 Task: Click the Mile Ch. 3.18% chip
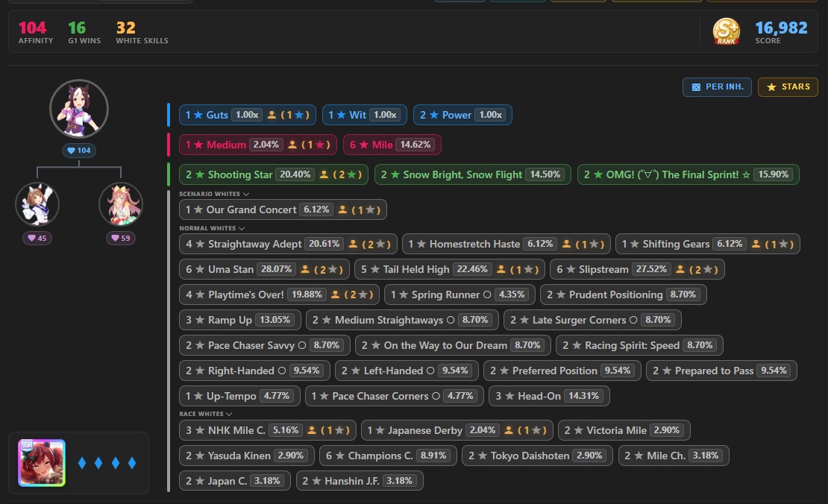pyautogui.click(x=674, y=456)
